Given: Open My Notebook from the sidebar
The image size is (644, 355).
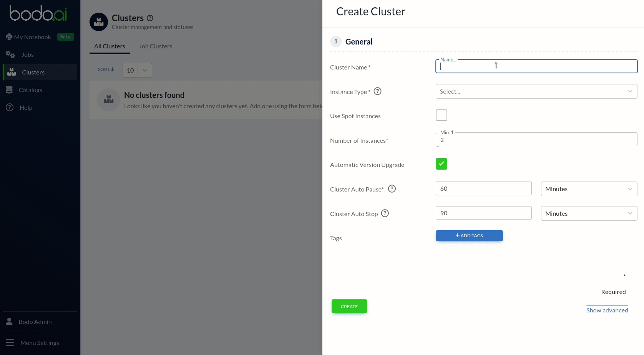Looking at the screenshot, I should tap(32, 36).
